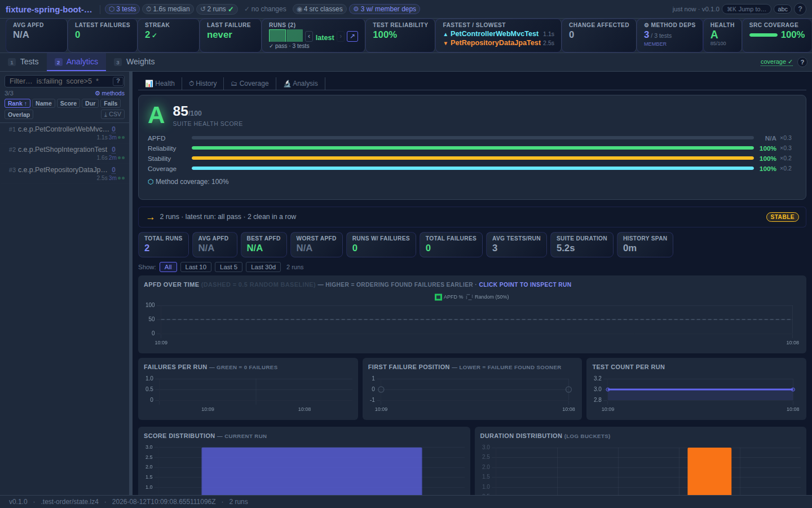Click the 1.6s median pill
The image size is (812, 508).
[x=168, y=9]
